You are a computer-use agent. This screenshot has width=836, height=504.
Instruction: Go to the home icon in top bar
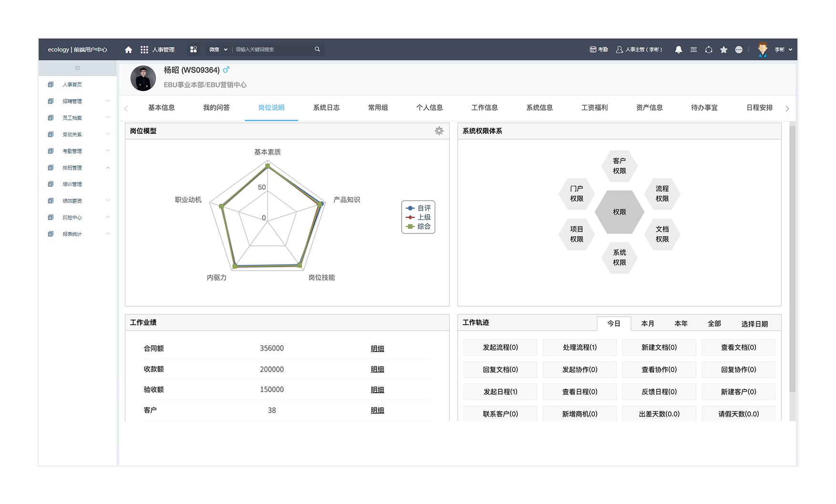pyautogui.click(x=128, y=50)
